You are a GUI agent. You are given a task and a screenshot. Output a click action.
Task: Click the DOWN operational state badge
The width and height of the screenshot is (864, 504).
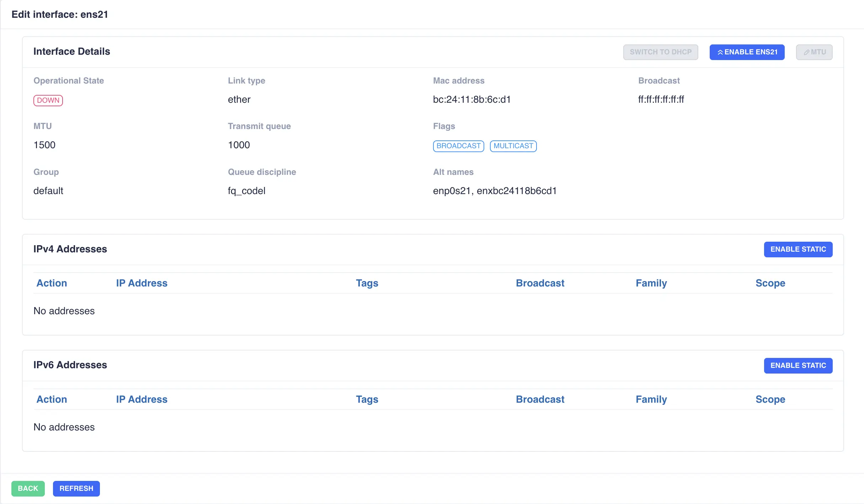pos(48,100)
